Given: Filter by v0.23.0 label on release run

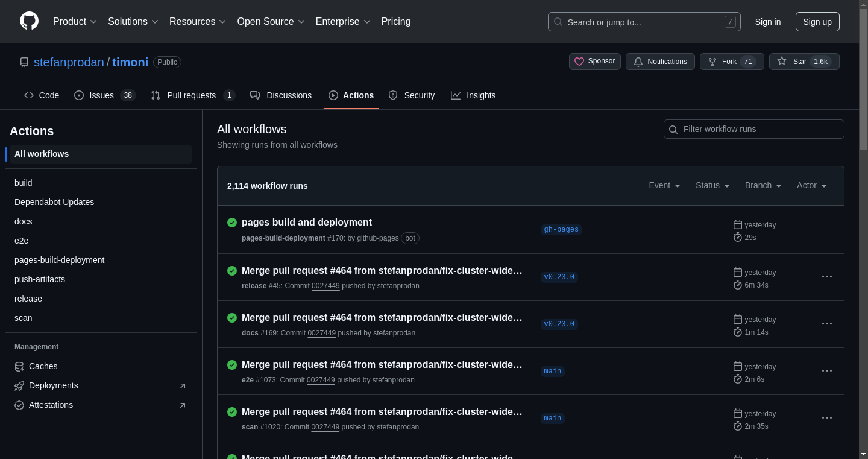Looking at the screenshot, I should 559,277.
